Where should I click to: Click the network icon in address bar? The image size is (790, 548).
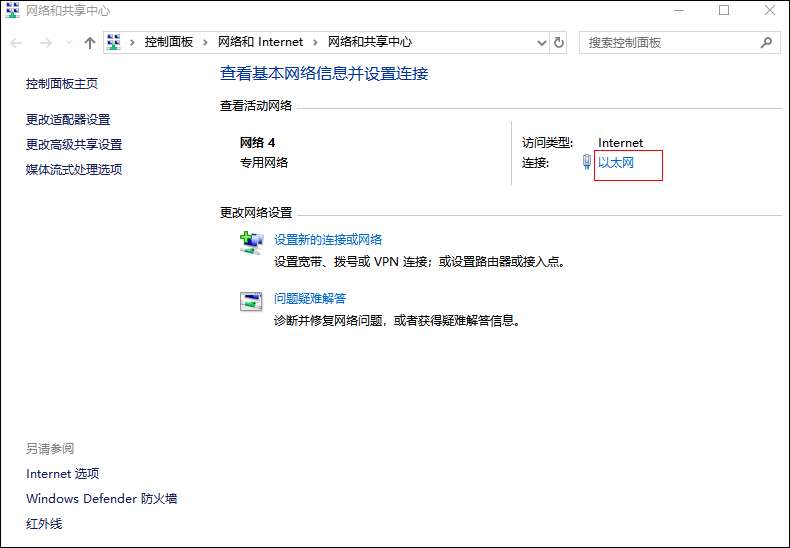(x=114, y=42)
